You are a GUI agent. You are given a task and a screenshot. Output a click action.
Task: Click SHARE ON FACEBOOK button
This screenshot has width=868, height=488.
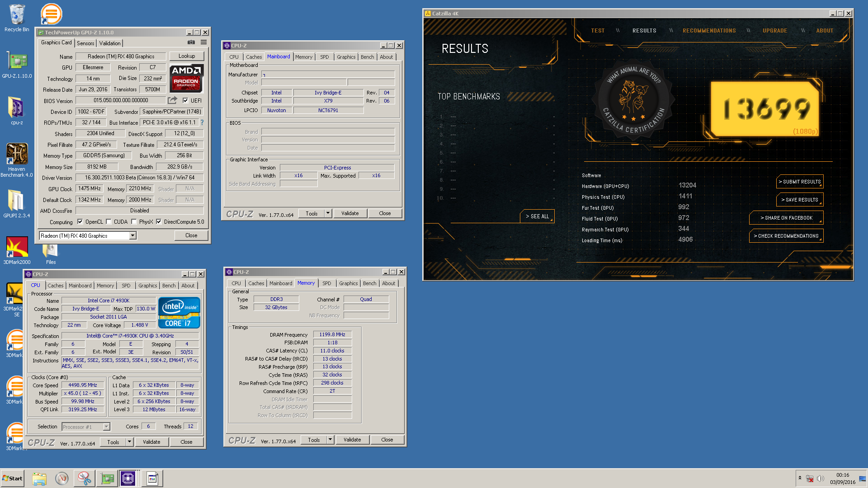786,218
